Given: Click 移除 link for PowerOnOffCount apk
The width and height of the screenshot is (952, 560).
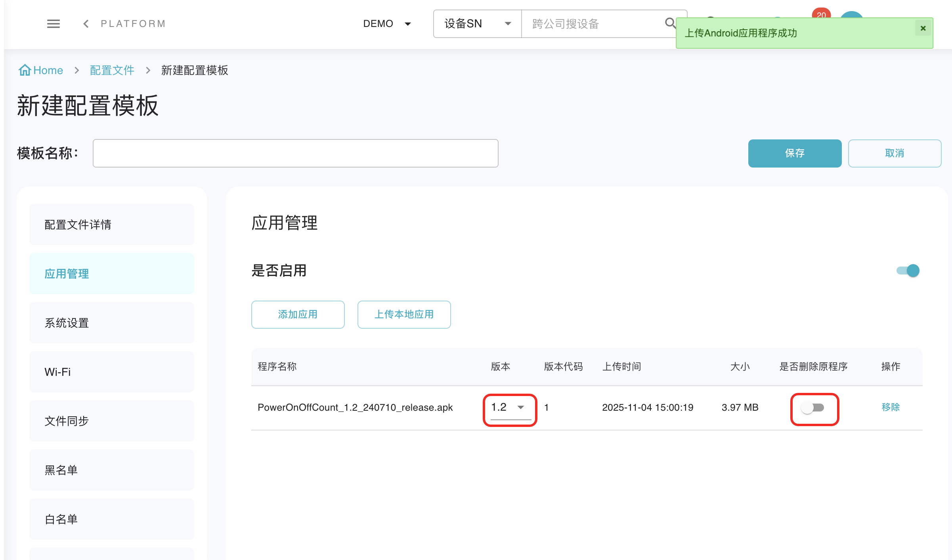Looking at the screenshot, I should (891, 407).
